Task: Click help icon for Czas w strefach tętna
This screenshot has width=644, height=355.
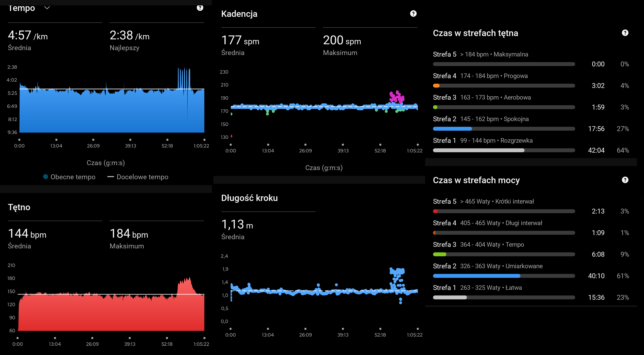Action: 625,33
